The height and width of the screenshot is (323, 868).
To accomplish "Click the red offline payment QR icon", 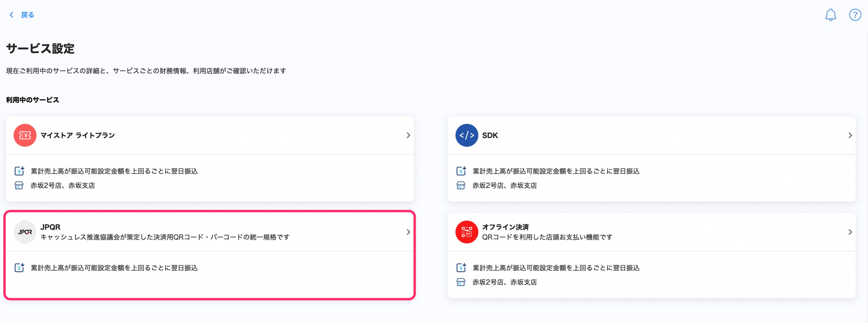I will point(467,232).
